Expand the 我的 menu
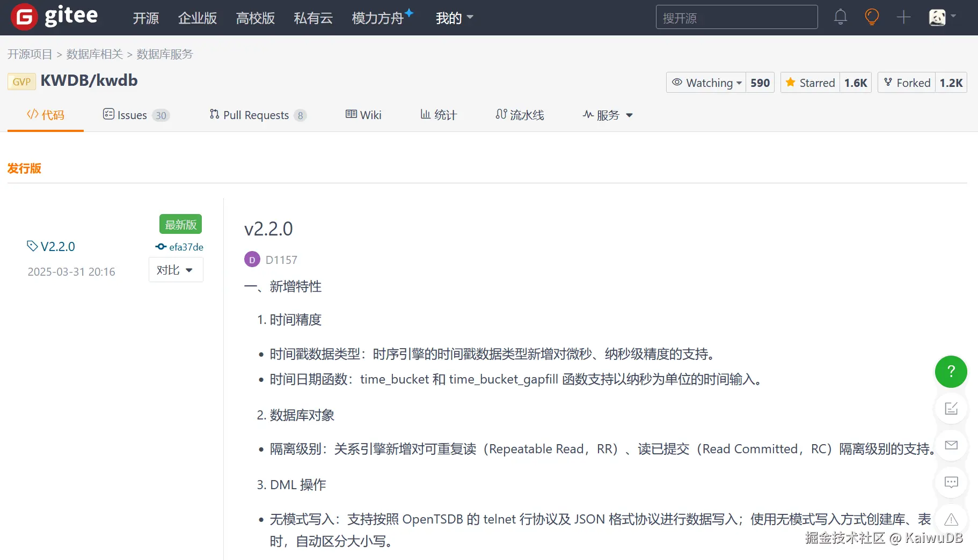Screen dimensions: 978x560 [454, 18]
